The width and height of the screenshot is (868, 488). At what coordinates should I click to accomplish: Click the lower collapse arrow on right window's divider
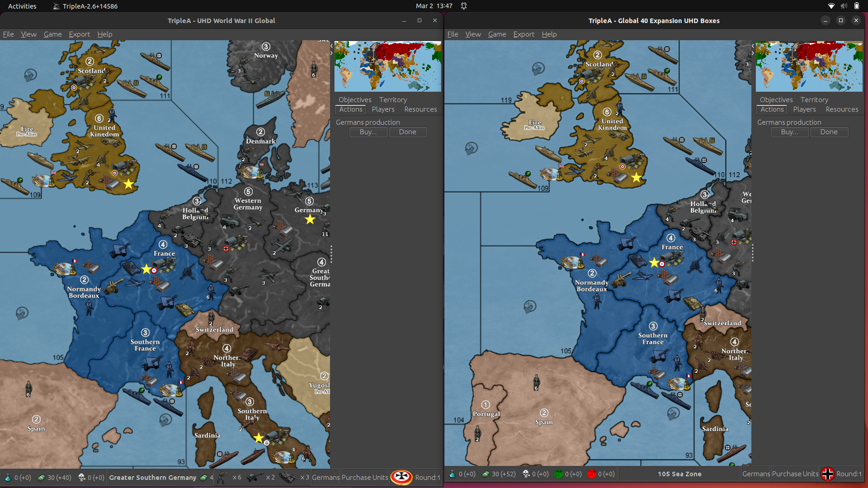(x=753, y=53)
